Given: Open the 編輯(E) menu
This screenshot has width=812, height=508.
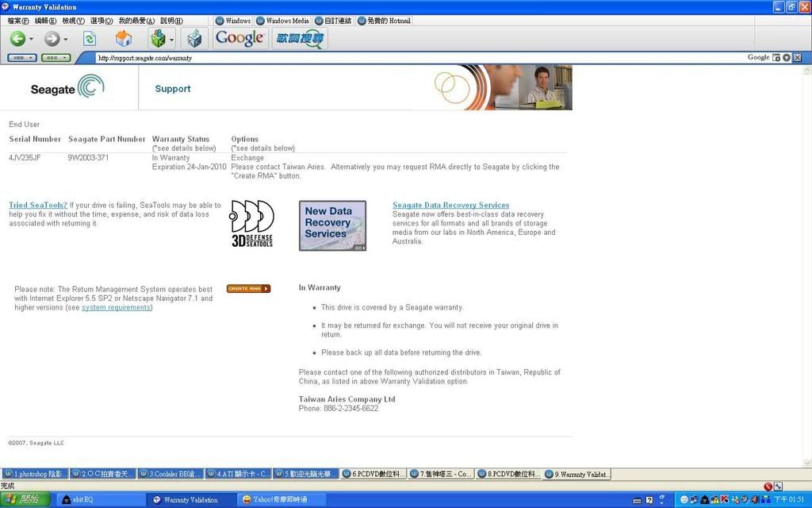Looking at the screenshot, I should tap(45, 21).
